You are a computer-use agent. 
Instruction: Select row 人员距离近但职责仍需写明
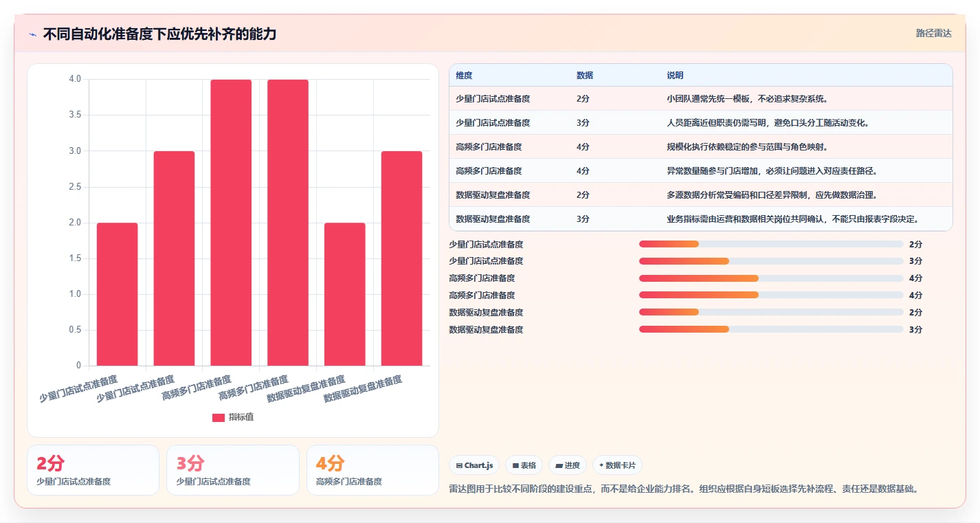[700, 123]
